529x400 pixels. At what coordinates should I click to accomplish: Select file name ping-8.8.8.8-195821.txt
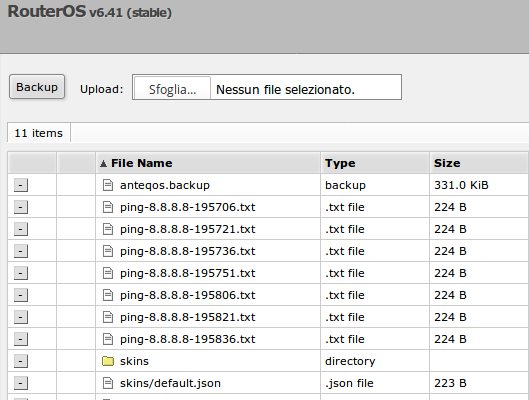click(x=188, y=317)
